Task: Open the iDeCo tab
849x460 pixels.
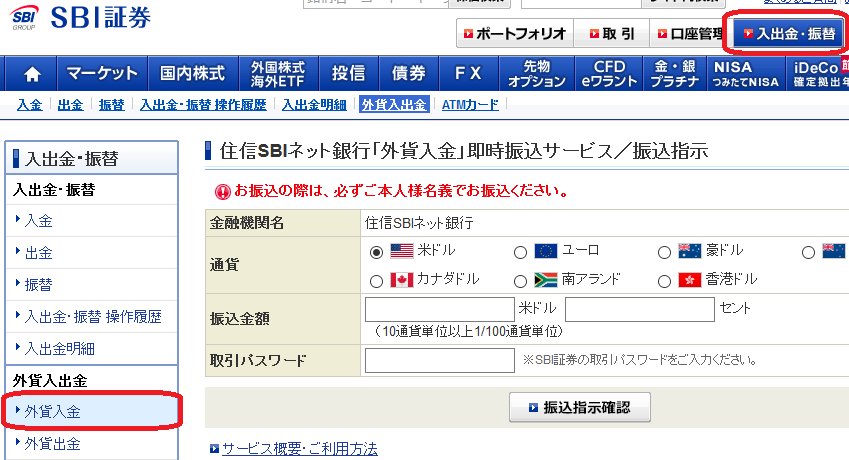Action: (818, 73)
